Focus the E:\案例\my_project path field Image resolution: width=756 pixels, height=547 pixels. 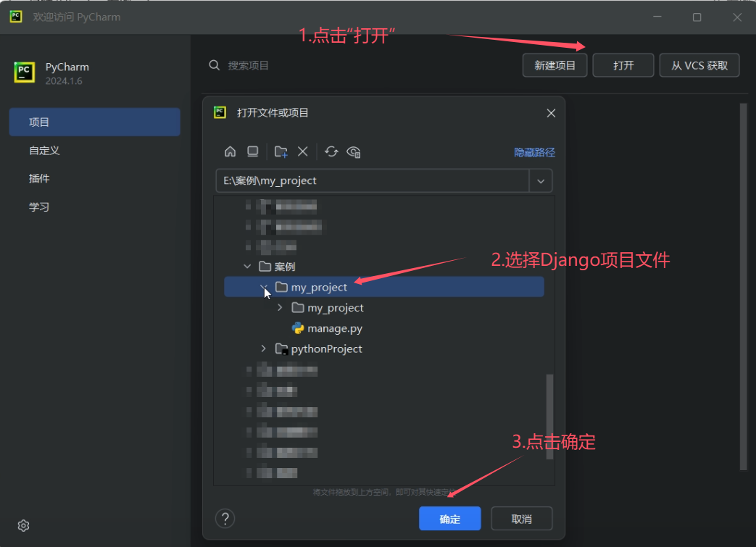pyautogui.click(x=373, y=180)
